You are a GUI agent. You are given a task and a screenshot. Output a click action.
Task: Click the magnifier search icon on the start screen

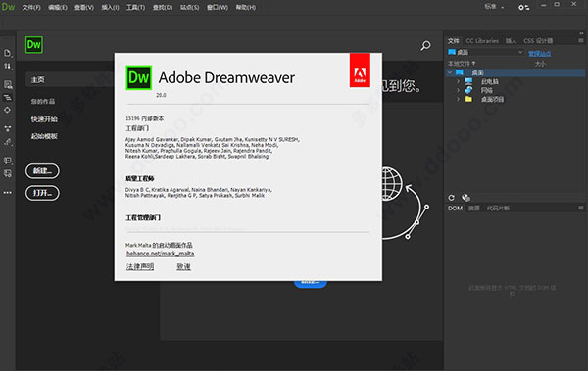point(425,46)
